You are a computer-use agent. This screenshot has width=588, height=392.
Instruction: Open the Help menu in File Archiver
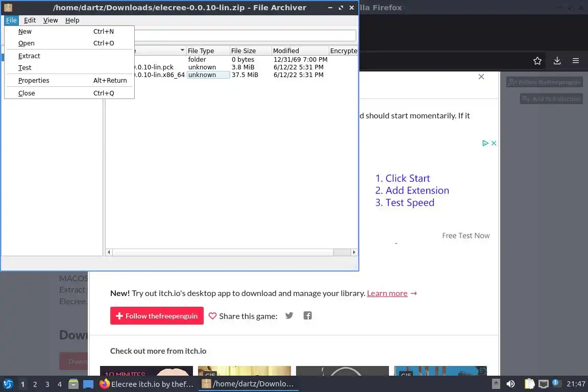72,20
